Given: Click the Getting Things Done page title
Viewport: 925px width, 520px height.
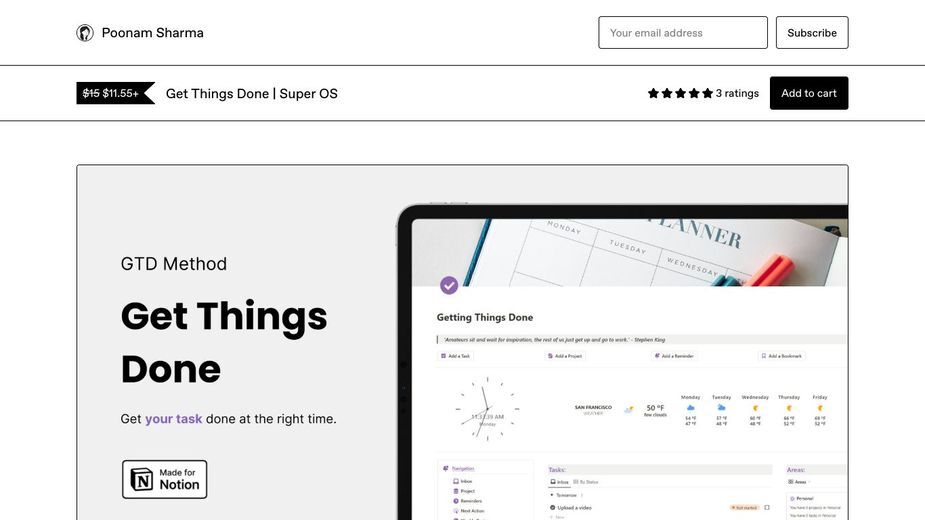Looking at the screenshot, I should (x=485, y=318).
